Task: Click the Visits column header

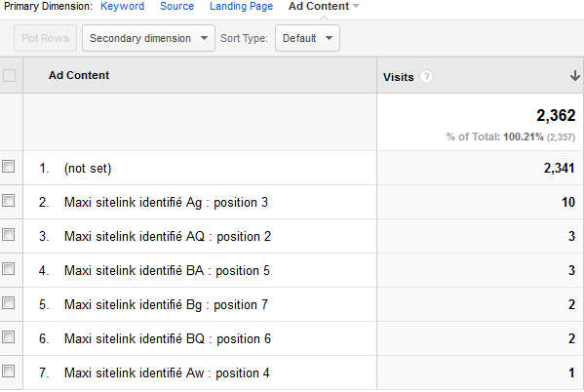Action: tap(399, 77)
